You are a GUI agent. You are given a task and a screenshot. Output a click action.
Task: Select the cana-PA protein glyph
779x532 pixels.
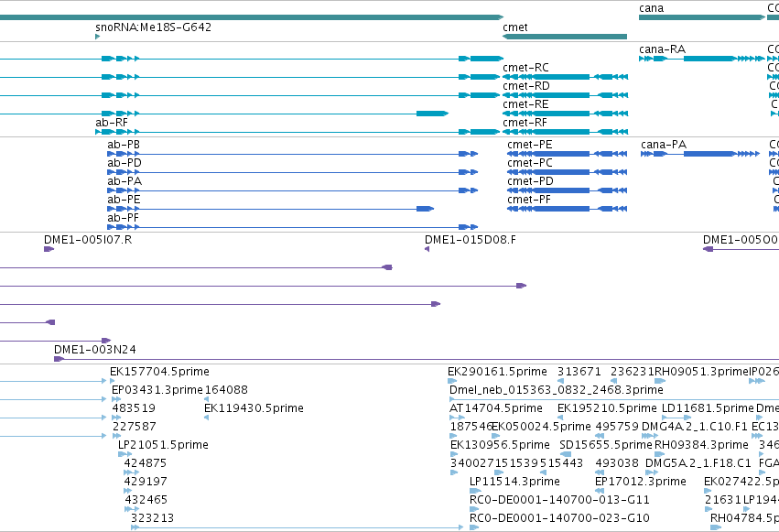point(700,154)
